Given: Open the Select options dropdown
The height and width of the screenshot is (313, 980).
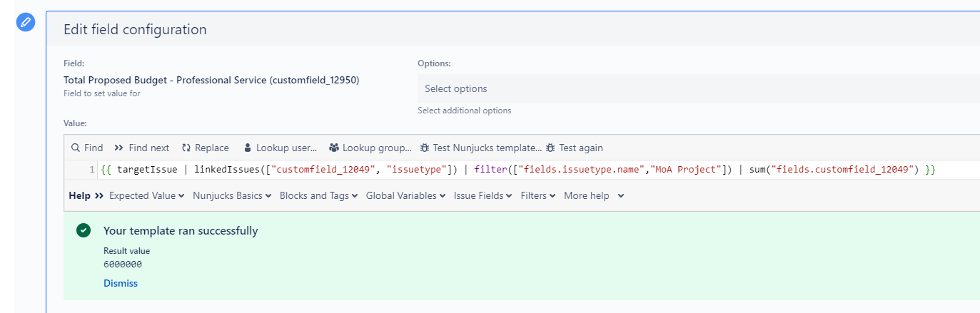Looking at the screenshot, I should tap(699, 88).
